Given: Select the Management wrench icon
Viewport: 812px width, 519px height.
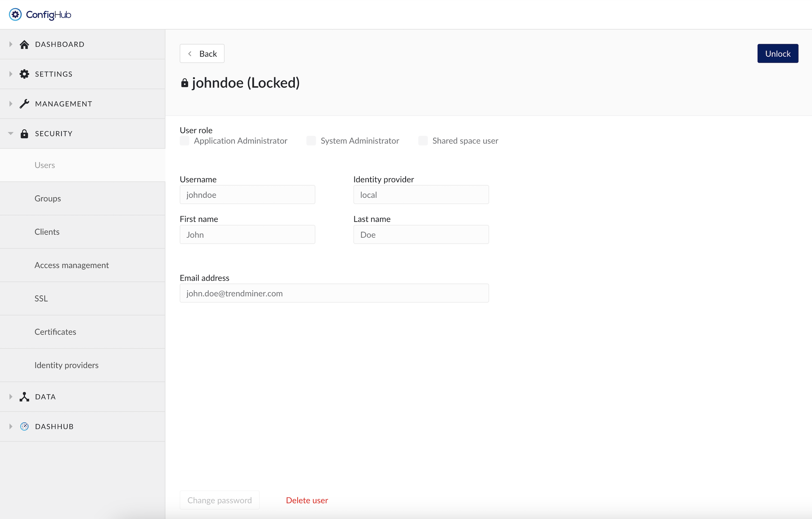Looking at the screenshot, I should click(x=24, y=104).
